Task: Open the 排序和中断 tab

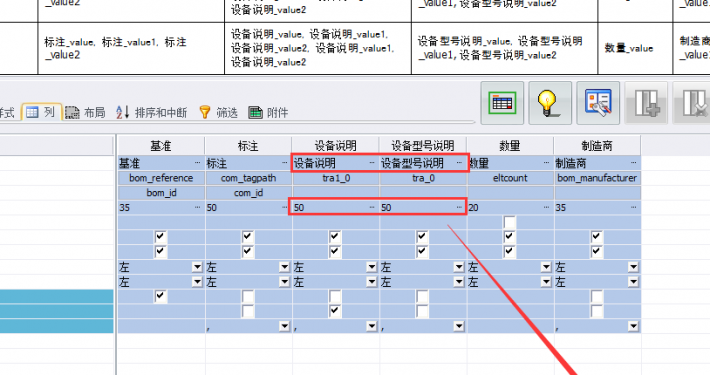Action: 151,112
